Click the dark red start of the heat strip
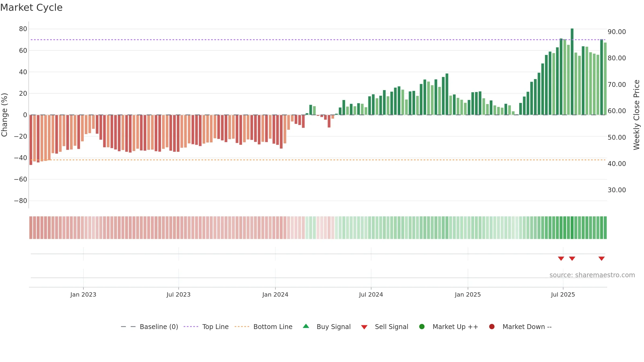This screenshot has height=362, width=644. click(x=31, y=228)
